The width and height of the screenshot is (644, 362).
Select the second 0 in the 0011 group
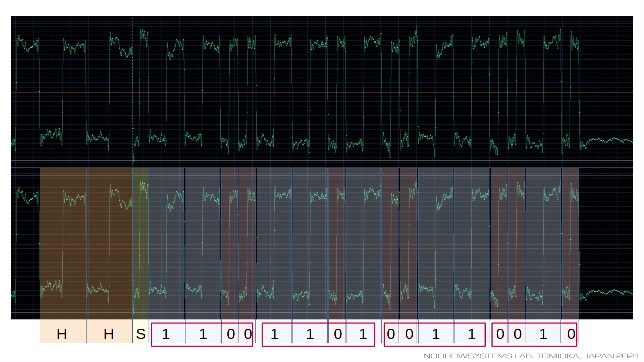click(x=408, y=331)
